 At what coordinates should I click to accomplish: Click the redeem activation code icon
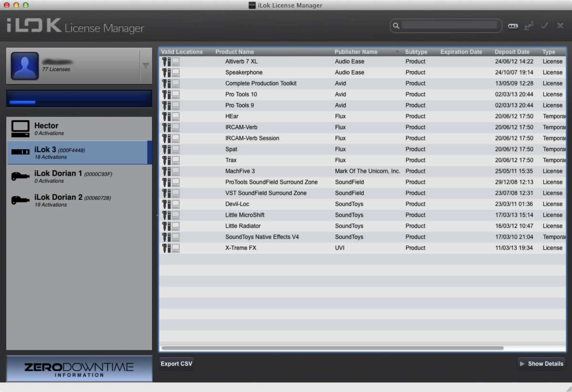tap(513, 26)
